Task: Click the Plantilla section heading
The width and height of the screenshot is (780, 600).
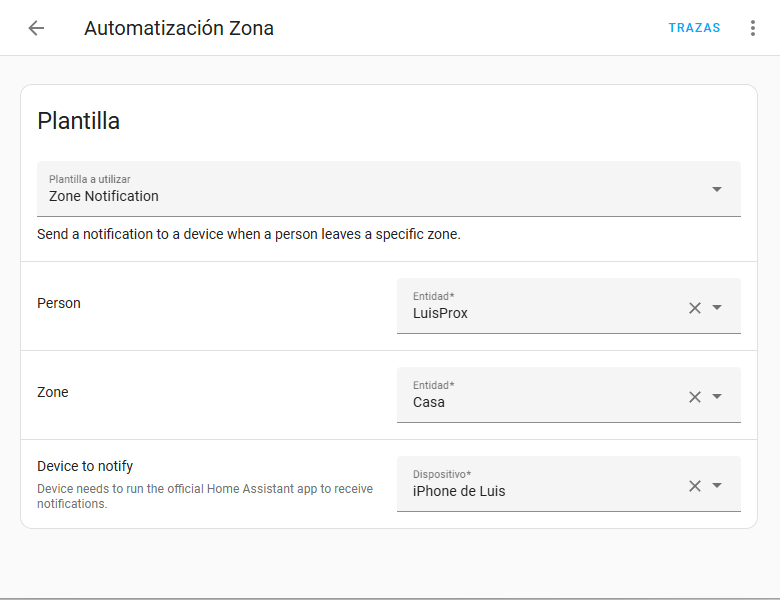Action: [79, 121]
